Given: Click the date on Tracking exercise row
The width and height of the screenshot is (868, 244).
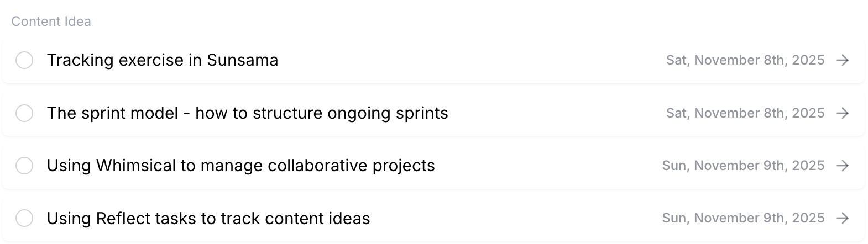Looking at the screenshot, I should click(745, 60).
